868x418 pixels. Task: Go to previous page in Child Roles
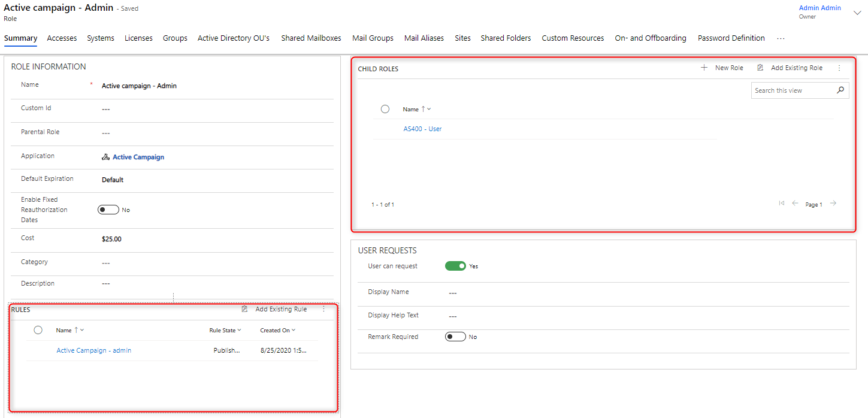point(795,204)
